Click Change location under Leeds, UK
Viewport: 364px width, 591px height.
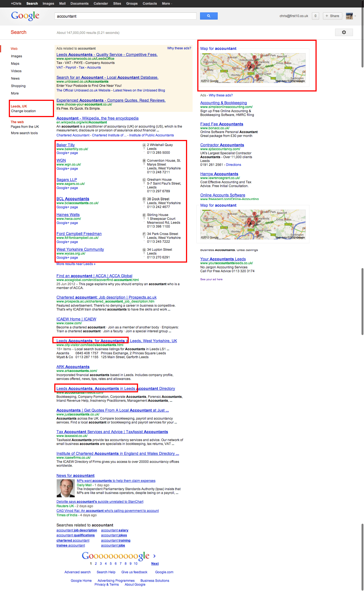pos(23,111)
